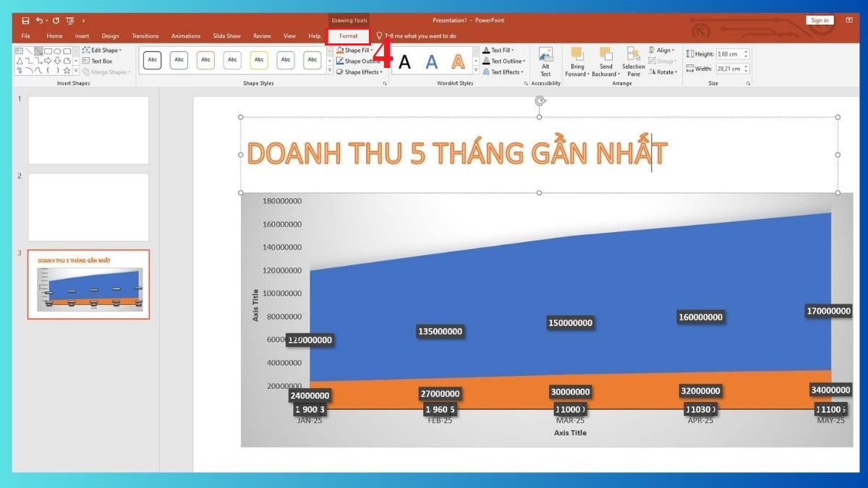Screen dimensions: 868x488
Task: Apply Text Fill to the title
Action: (x=502, y=50)
